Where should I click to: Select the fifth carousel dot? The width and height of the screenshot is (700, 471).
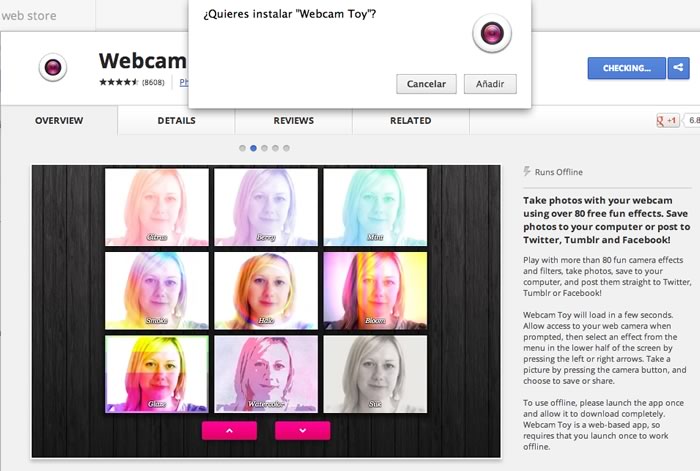tap(287, 148)
